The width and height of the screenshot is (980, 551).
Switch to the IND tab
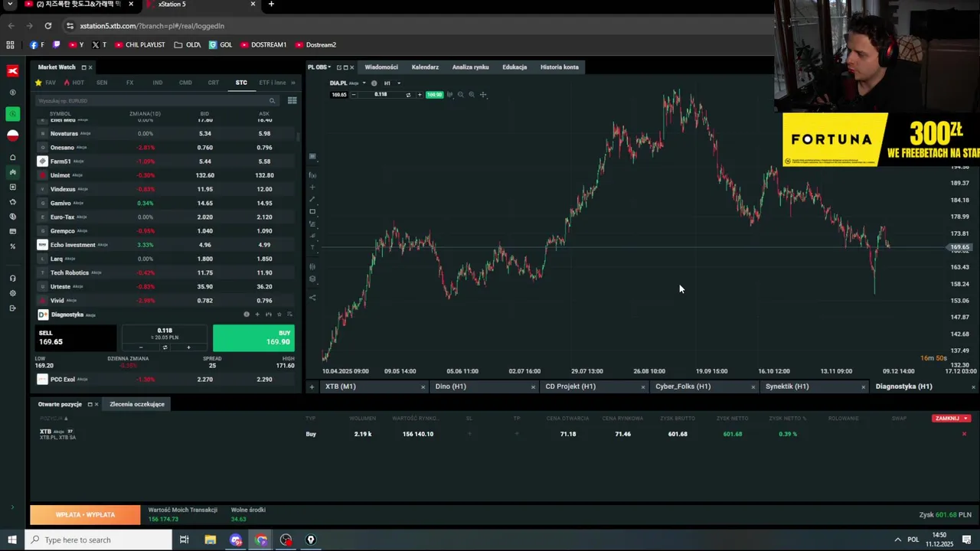[x=157, y=83]
